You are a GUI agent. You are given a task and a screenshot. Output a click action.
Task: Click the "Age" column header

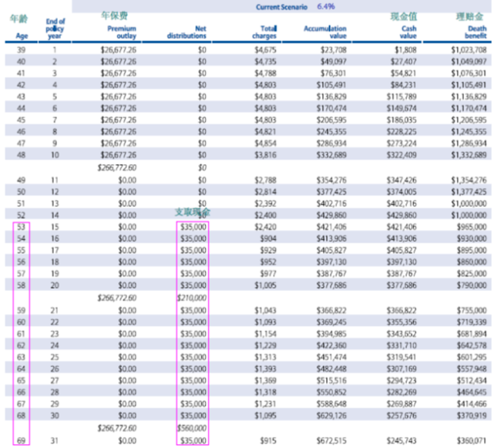[x=21, y=36]
